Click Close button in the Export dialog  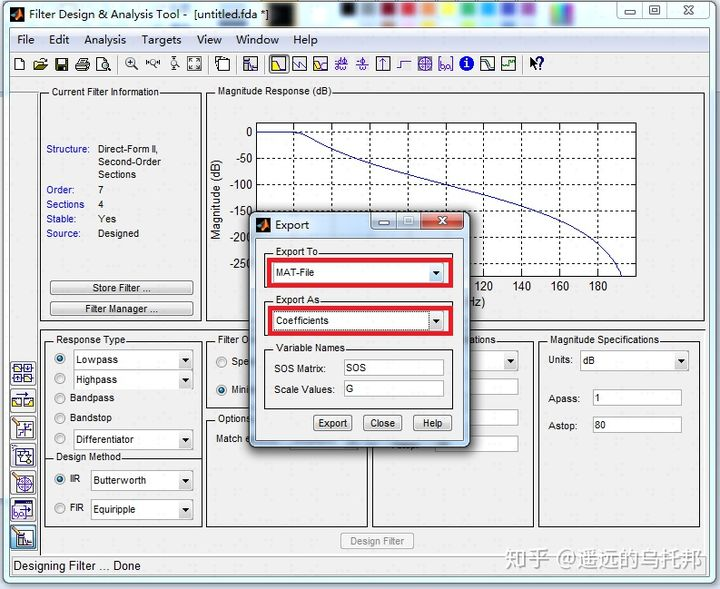[x=382, y=423]
